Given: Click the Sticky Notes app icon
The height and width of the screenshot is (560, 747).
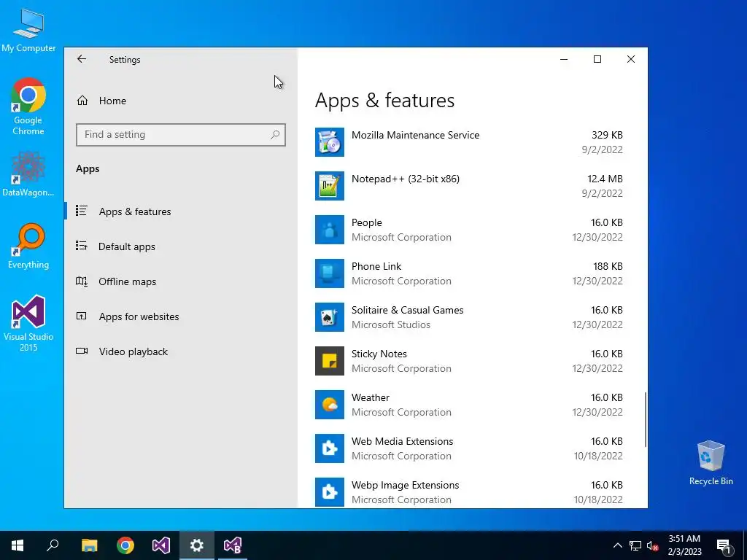Looking at the screenshot, I should (329, 361).
